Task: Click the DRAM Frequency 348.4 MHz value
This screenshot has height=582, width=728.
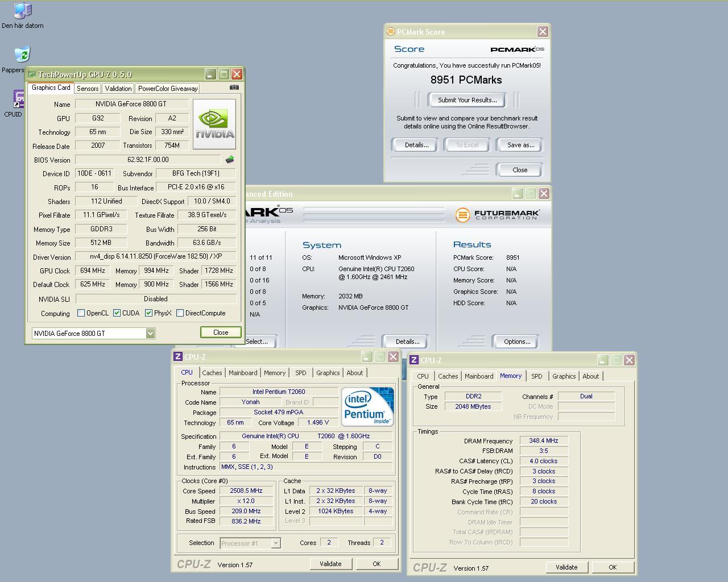Action: click(544, 440)
